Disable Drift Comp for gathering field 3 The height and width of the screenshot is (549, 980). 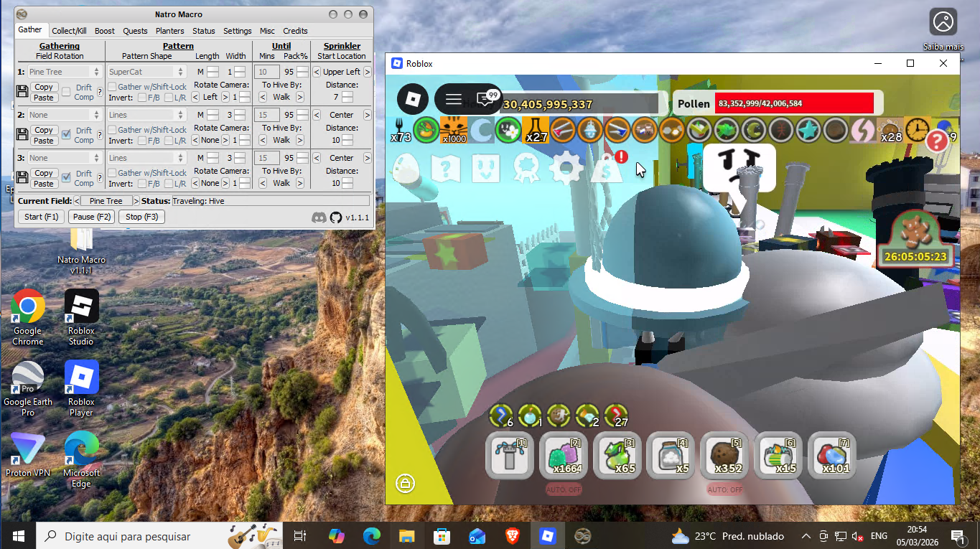pos(66,177)
